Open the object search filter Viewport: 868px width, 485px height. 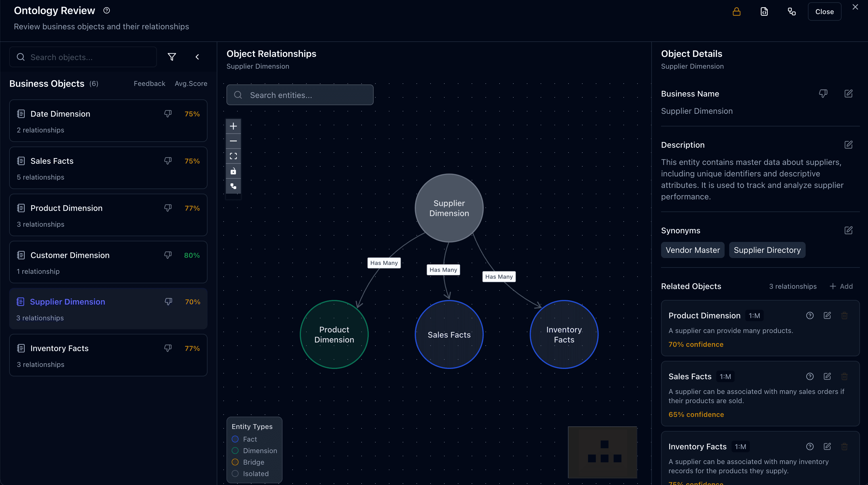pos(172,57)
